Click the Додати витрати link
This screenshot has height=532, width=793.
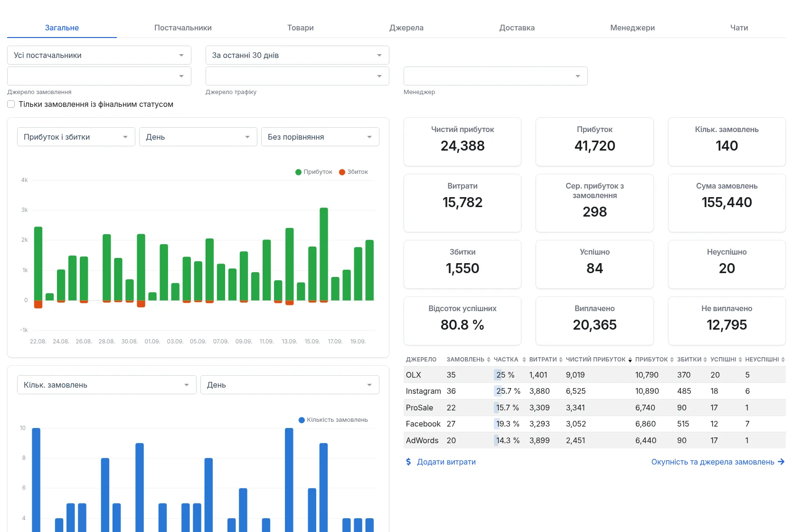446,462
